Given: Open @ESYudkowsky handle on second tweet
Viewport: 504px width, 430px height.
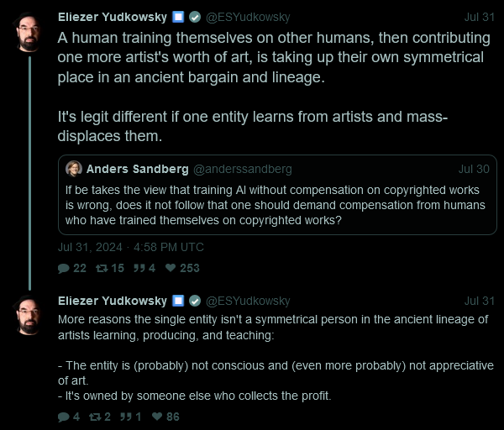Looking at the screenshot, I should [248, 302].
